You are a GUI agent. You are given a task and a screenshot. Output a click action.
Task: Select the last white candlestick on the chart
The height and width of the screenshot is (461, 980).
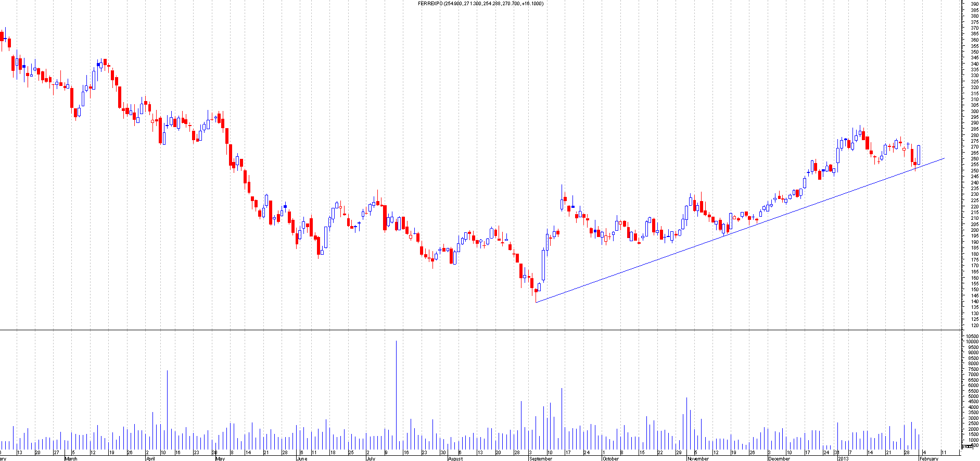point(919,155)
